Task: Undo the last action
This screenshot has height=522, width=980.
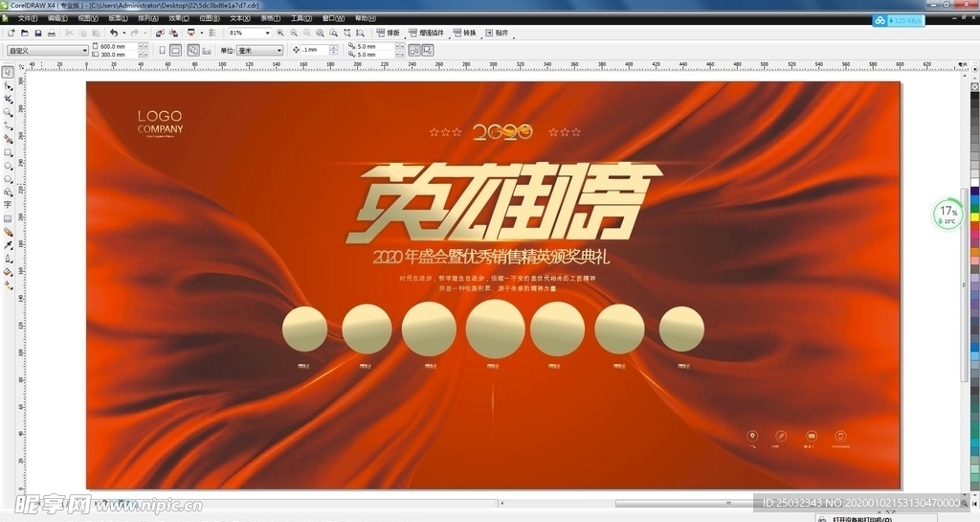Action: (114, 34)
